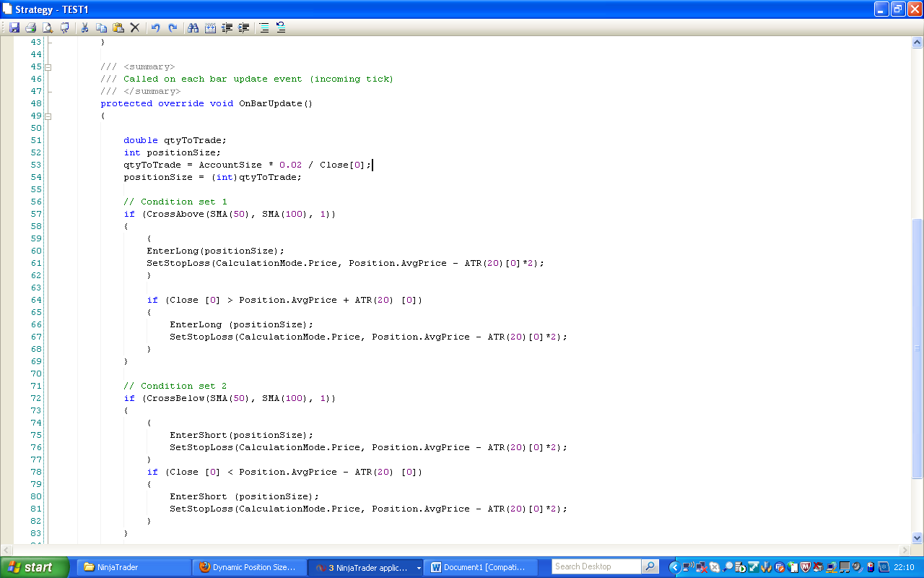The image size is (924, 578).
Task: Increase indent of selected lines
Action: point(244,27)
